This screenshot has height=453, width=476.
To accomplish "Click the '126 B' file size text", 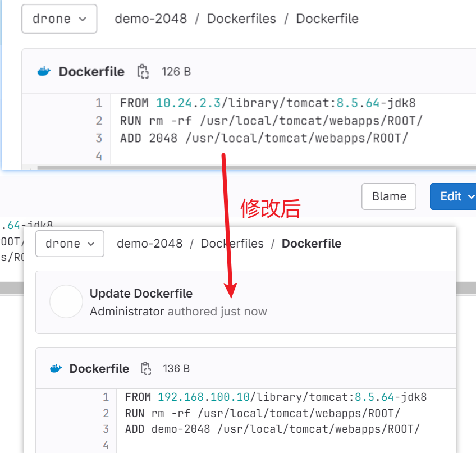I will [x=176, y=72].
